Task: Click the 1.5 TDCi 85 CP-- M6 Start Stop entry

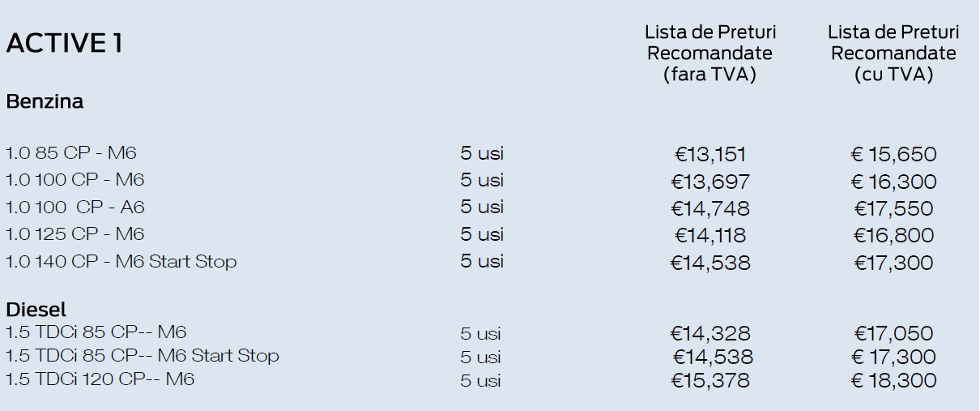Action: point(142,356)
